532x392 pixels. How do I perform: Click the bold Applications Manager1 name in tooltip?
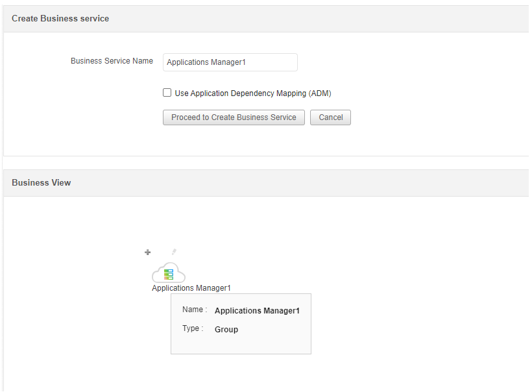click(257, 311)
